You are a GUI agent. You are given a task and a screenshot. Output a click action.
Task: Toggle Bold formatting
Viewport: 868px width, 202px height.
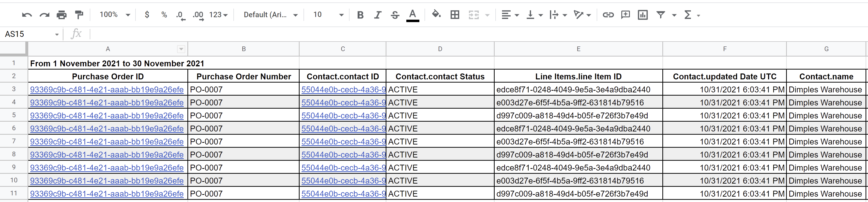(x=360, y=15)
